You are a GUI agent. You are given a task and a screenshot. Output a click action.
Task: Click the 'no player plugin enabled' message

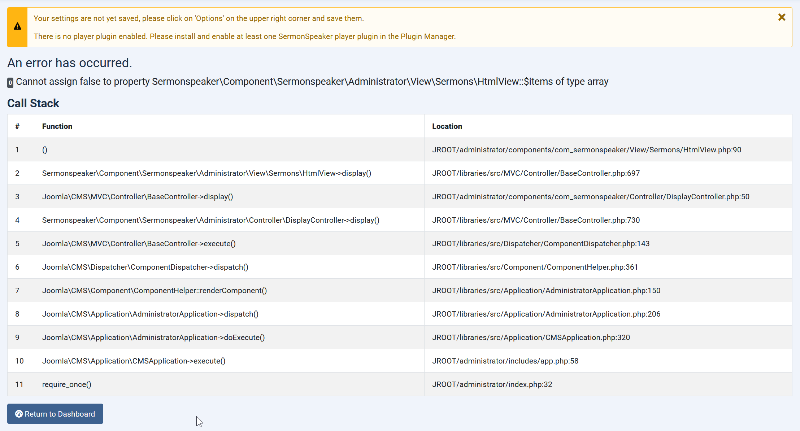click(244, 36)
